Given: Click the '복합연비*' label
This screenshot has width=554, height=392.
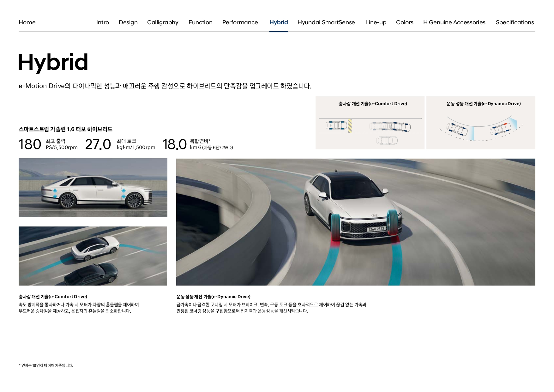Looking at the screenshot, I should (x=200, y=141).
